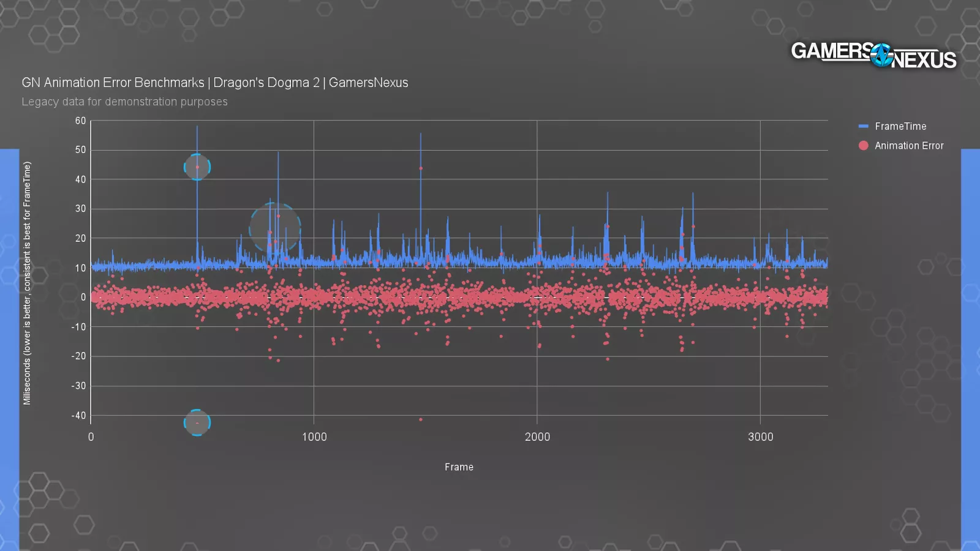Click the 60 label on the y-axis
Viewport: 980px width, 551px height.
pos(80,121)
